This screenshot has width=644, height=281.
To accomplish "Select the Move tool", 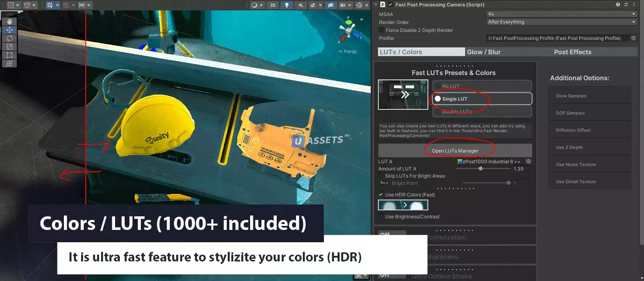I will [x=10, y=30].
